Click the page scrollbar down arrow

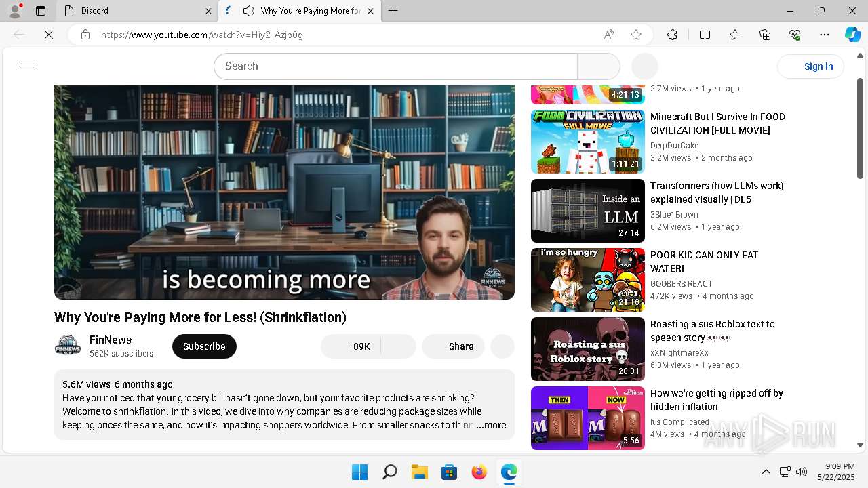coord(860,445)
